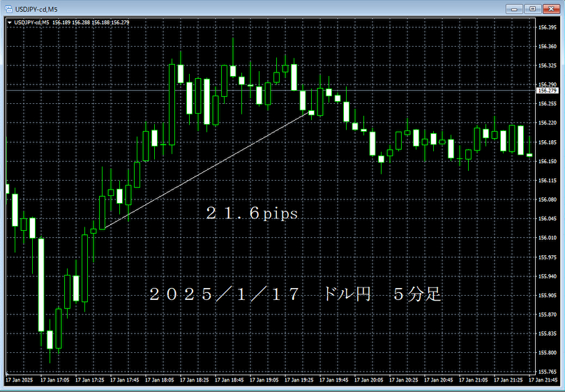The image size is (565, 392).
Task: Click the '17 Jan 18:25' time axis label
Action: click(x=195, y=380)
